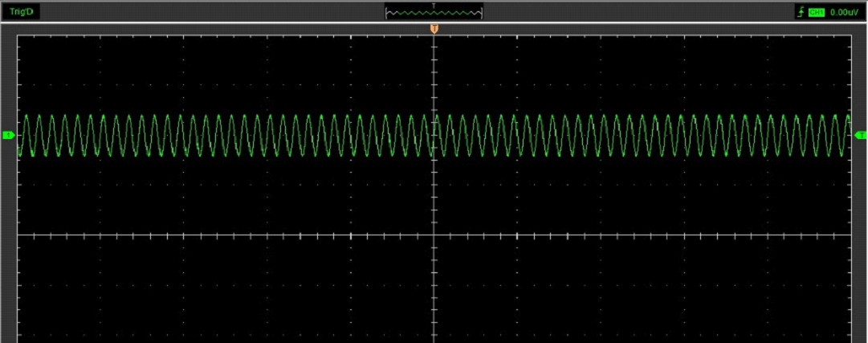The image size is (868, 343).
Task: Click the Trig'D trigger status indicator
Action: pyautogui.click(x=20, y=12)
